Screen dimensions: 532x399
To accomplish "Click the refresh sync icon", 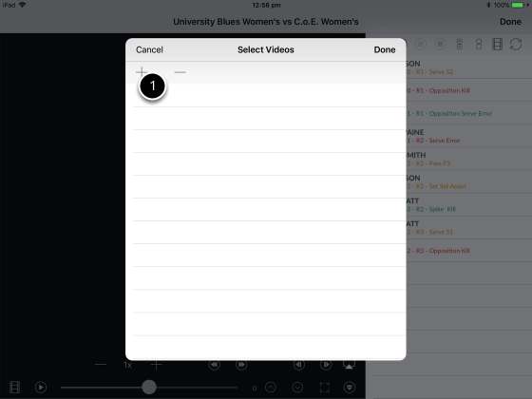I will click(516, 44).
